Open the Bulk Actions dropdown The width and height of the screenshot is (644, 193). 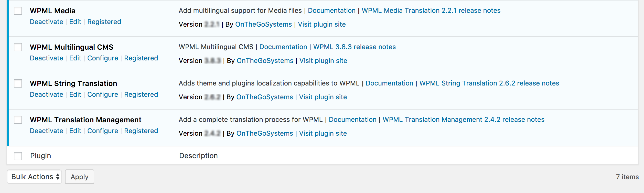coord(34,177)
